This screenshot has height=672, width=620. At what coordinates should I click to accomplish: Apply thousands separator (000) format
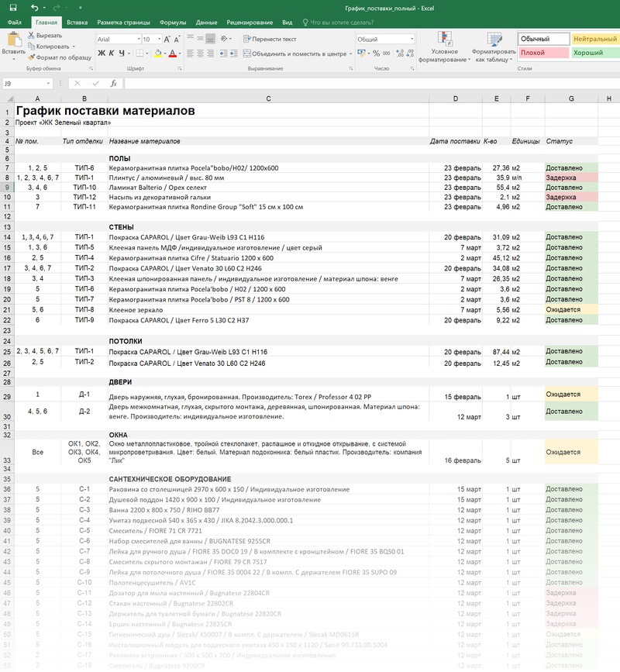coord(387,53)
